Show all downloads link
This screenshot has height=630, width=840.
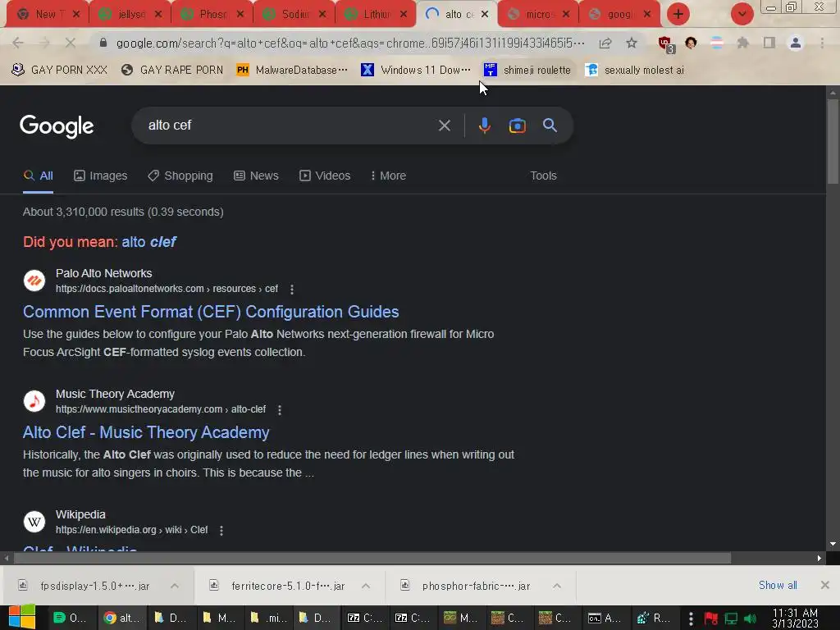pos(778,585)
